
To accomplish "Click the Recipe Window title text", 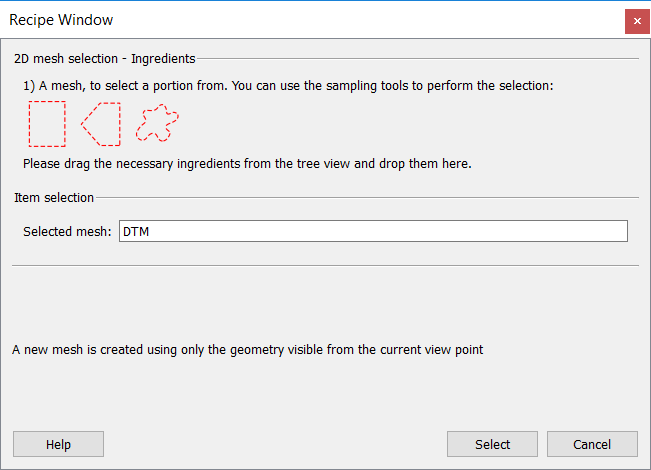I will [61, 20].
